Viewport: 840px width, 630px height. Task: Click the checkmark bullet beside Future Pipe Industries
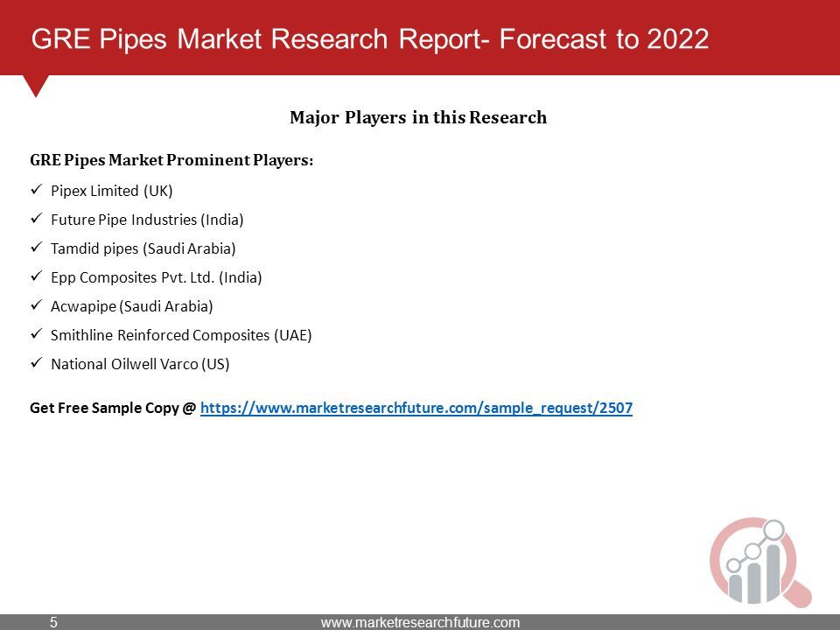click(x=37, y=219)
